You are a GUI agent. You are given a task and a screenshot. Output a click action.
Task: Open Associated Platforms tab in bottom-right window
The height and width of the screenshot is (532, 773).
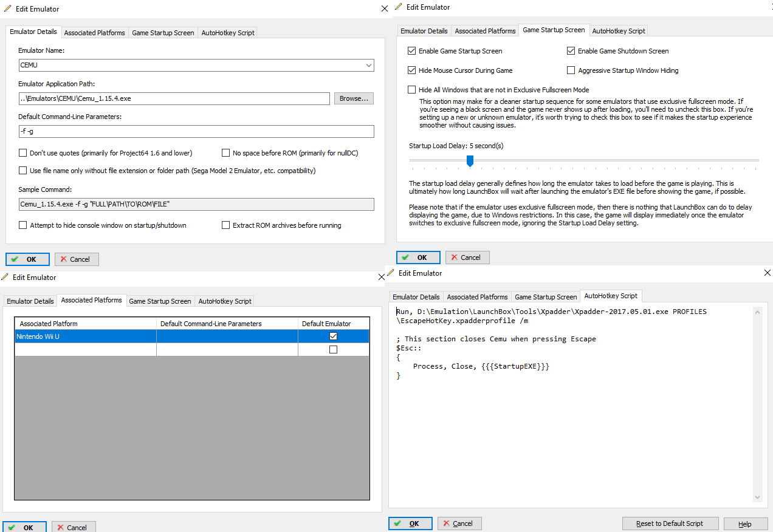click(x=477, y=297)
